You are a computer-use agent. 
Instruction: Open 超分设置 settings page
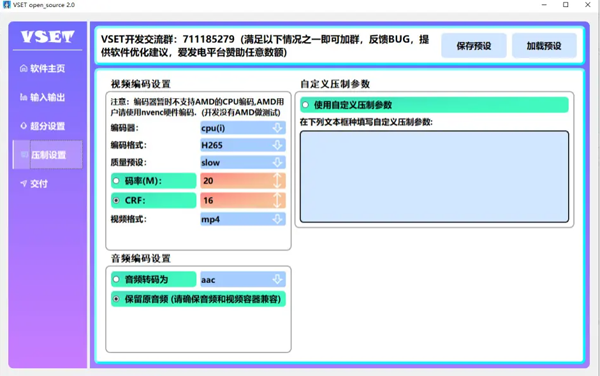(47, 126)
